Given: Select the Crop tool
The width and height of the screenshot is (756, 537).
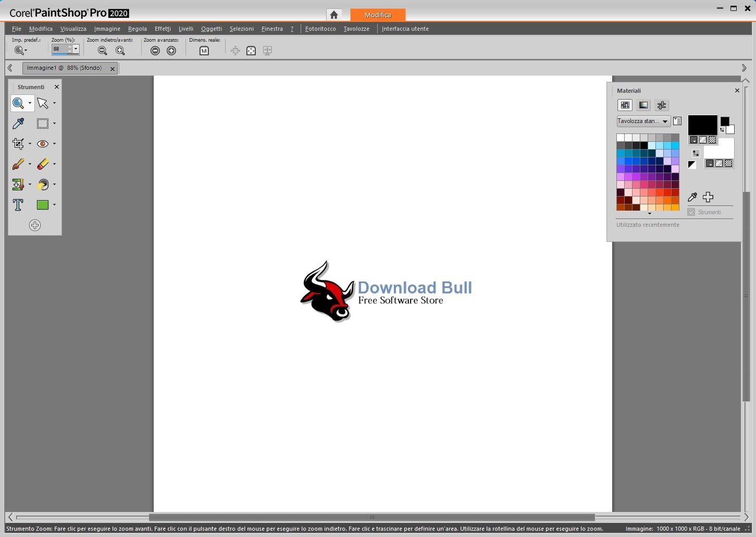Looking at the screenshot, I should [x=18, y=144].
